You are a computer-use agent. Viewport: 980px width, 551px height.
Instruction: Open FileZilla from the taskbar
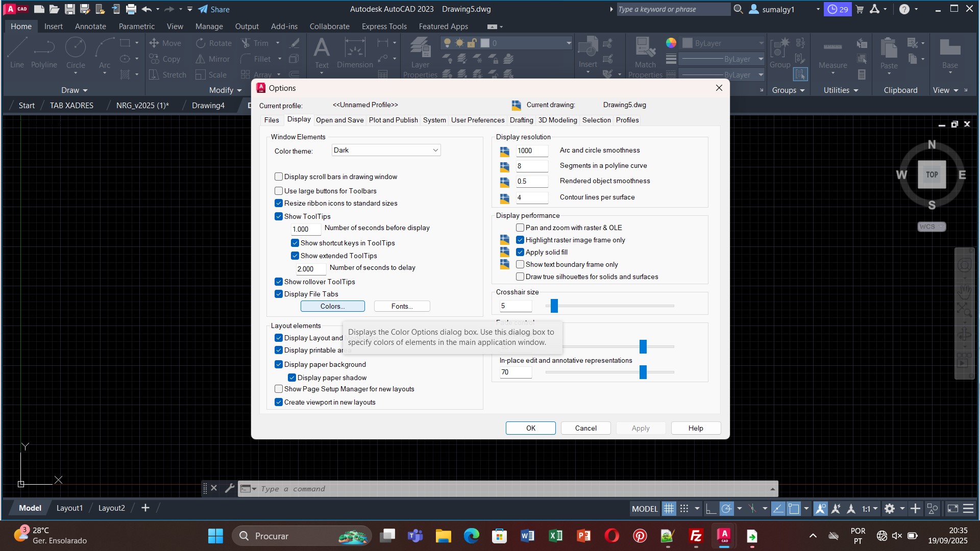(696, 536)
